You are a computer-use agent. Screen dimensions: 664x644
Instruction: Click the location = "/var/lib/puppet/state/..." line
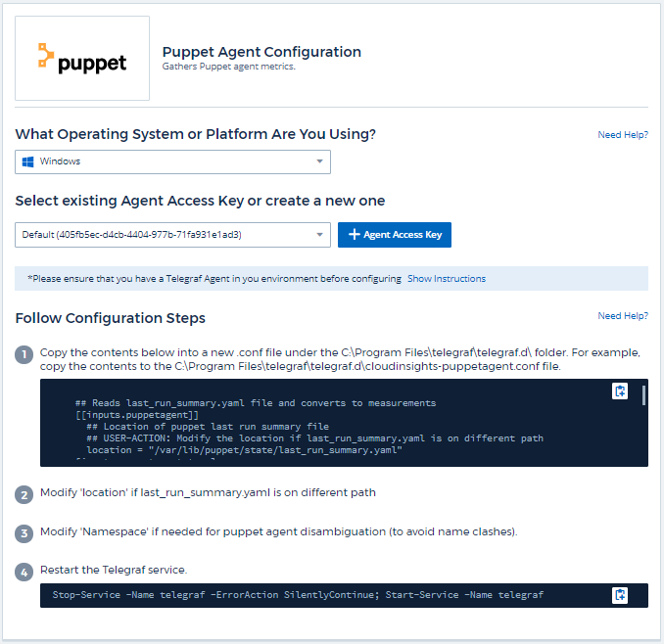[244, 450]
